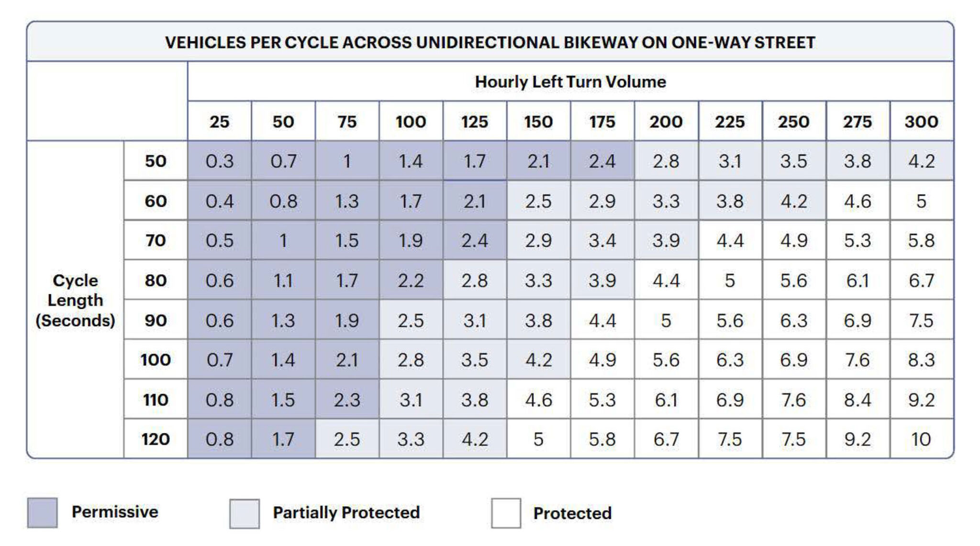Click the cell with value 2.2

tap(411, 280)
